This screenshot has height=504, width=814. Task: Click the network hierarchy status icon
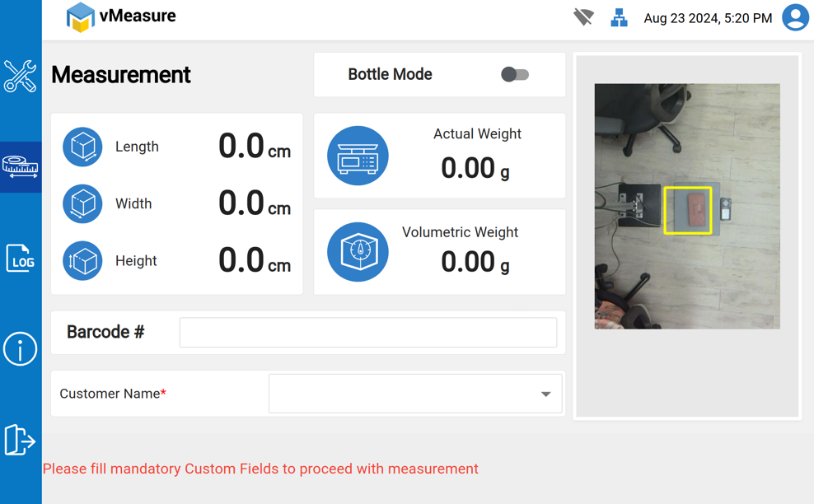click(619, 17)
